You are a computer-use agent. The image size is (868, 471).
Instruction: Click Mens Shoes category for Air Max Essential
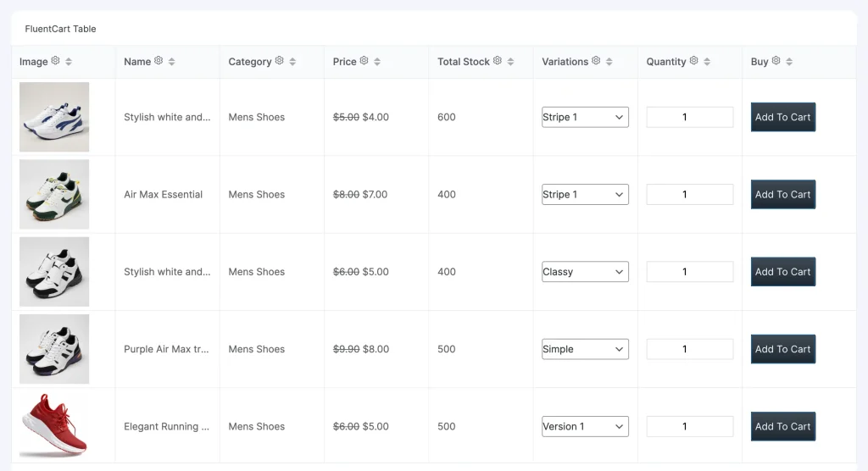coord(257,194)
